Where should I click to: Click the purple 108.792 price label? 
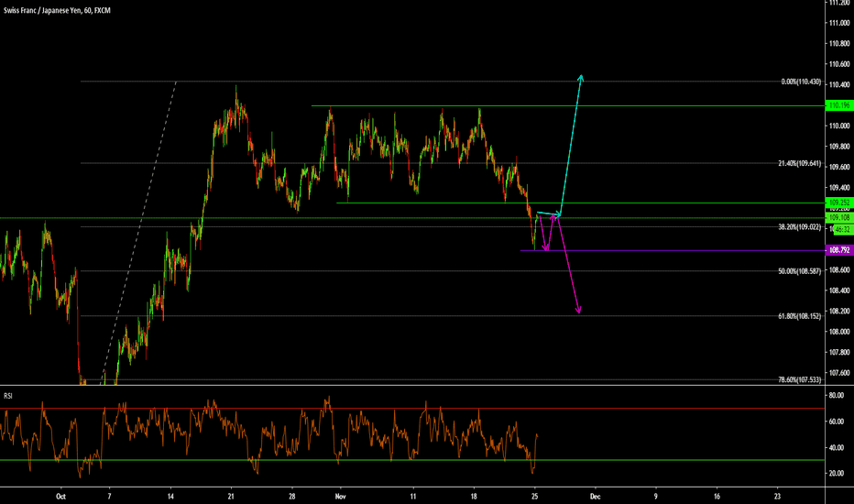[838, 249]
